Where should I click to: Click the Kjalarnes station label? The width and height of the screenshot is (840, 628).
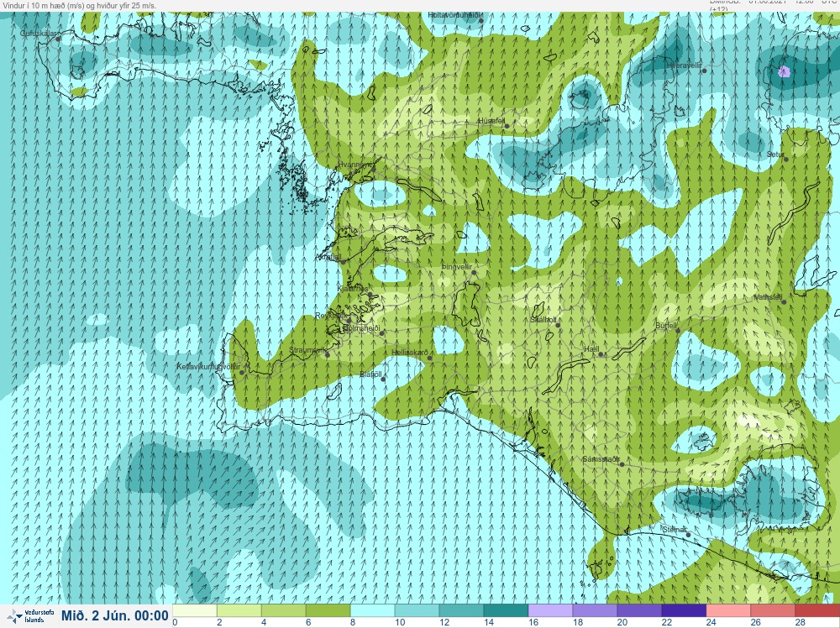[x=353, y=289]
